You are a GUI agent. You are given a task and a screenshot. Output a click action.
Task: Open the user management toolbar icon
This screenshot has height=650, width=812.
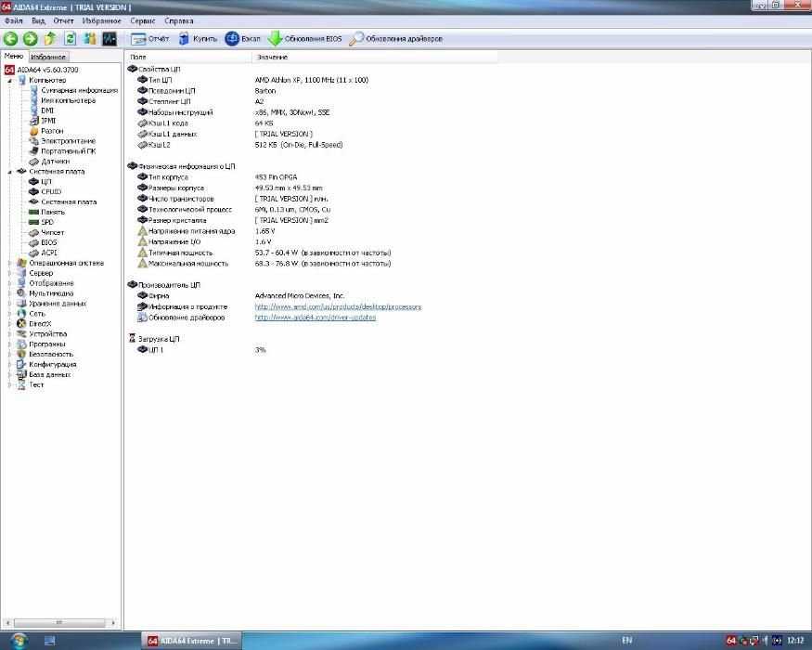(90, 39)
